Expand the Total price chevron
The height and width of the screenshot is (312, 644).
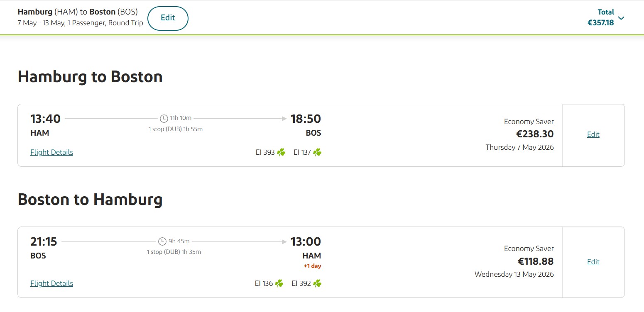[621, 18]
